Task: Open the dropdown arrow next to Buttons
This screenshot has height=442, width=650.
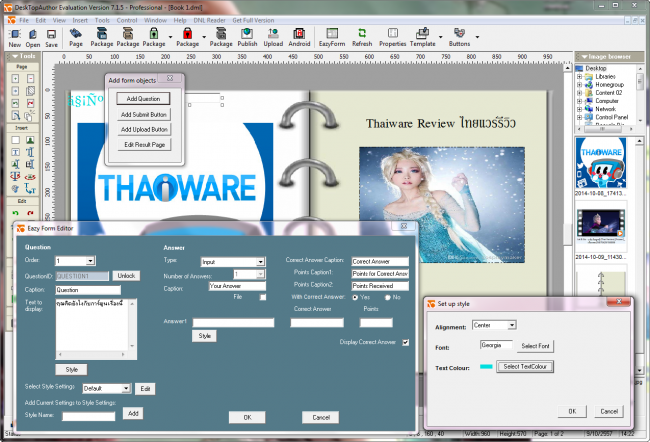Action: pyautogui.click(x=477, y=37)
